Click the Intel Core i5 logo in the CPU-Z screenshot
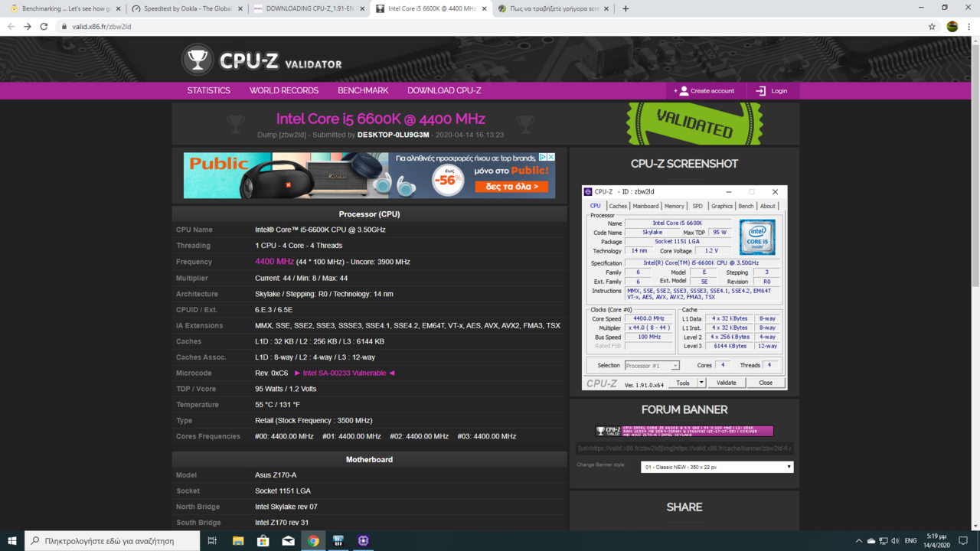This screenshot has height=551, width=980. [x=757, y=237]
